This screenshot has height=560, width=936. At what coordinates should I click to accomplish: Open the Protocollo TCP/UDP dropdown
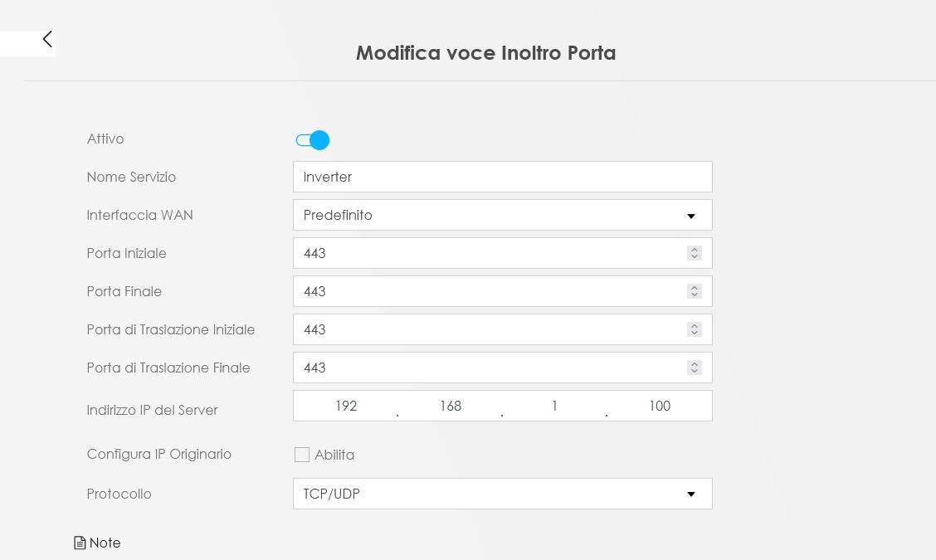point(503,494)
